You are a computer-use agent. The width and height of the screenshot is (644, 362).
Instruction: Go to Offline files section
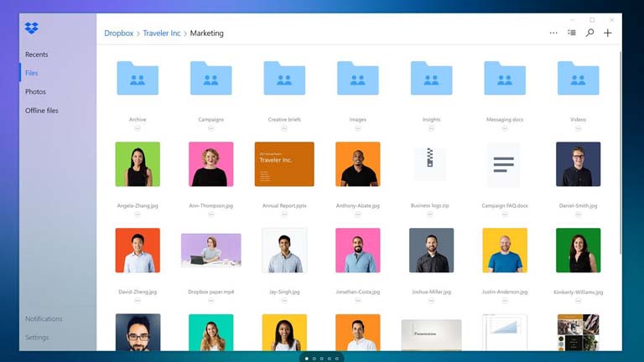tap(42, 111)
